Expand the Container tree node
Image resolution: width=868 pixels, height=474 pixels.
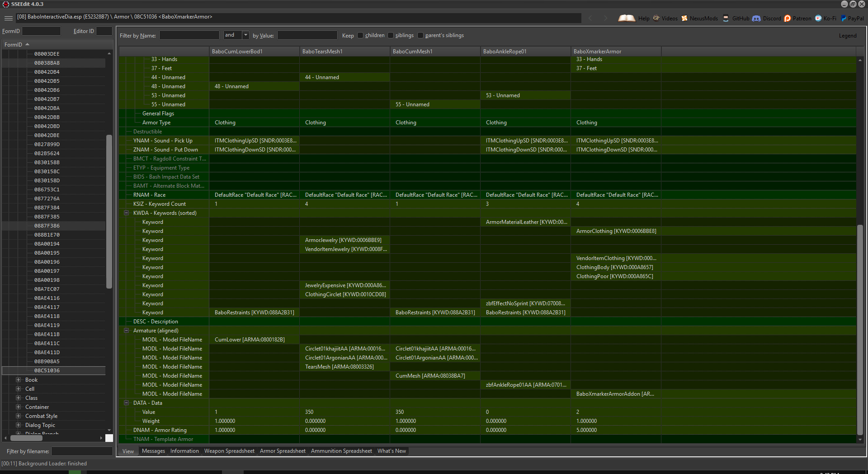(x=19, y=407)
